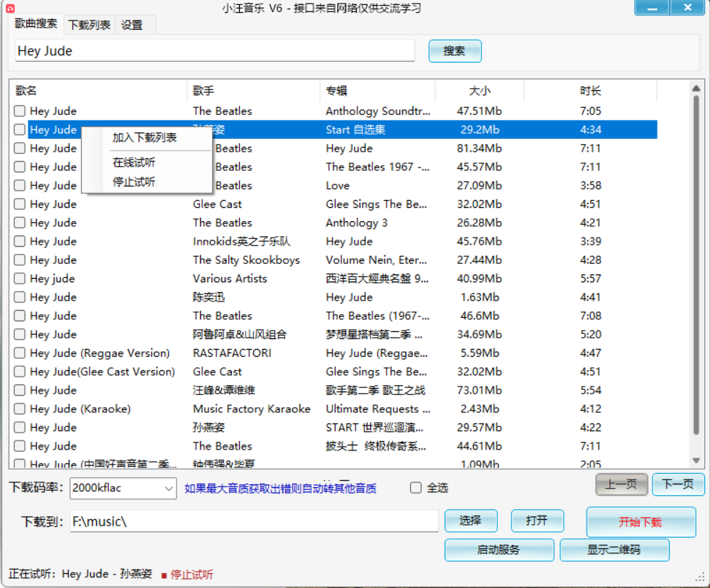This screenshot has width=710, height=588.
Task: Check the 汪峰&谭维维 Hey Jude row
Action: pos(19,390)
